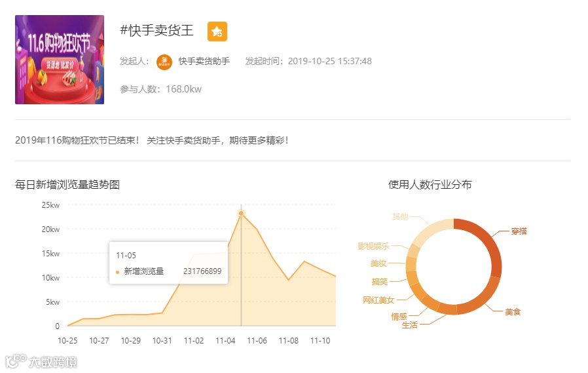
Task: Click the dark orange 穿搭 donut segment
Action: [x=492, y=245]
